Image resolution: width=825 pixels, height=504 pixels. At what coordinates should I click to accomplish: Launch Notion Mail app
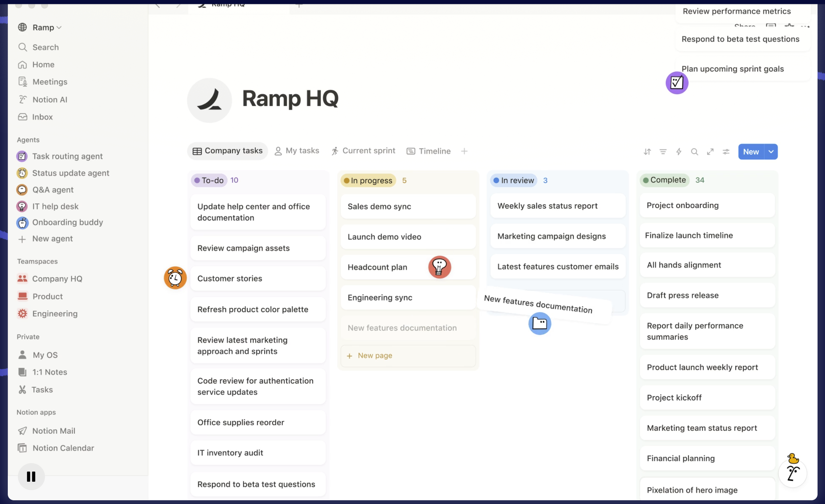(54, 431)
